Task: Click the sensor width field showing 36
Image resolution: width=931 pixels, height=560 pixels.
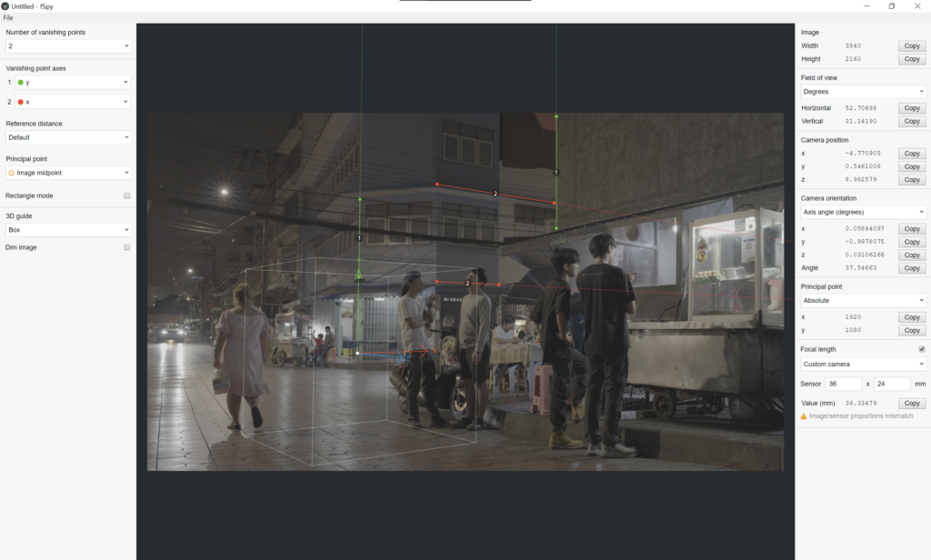Action: pos(842,385)
